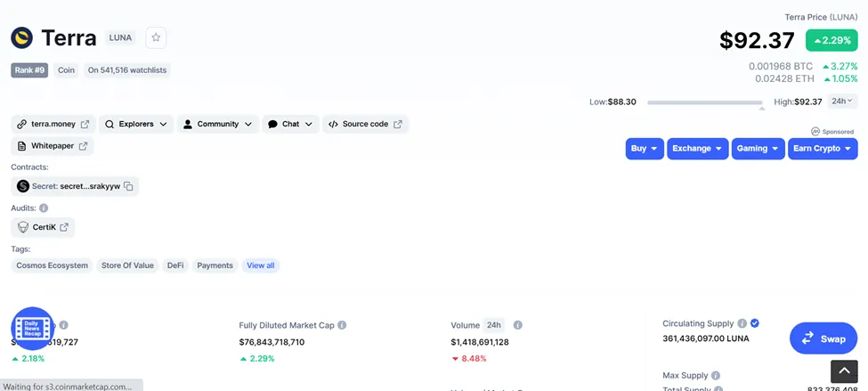Click the Rank #9 badge
Viewport: 868px width, 391px height.
29,70
